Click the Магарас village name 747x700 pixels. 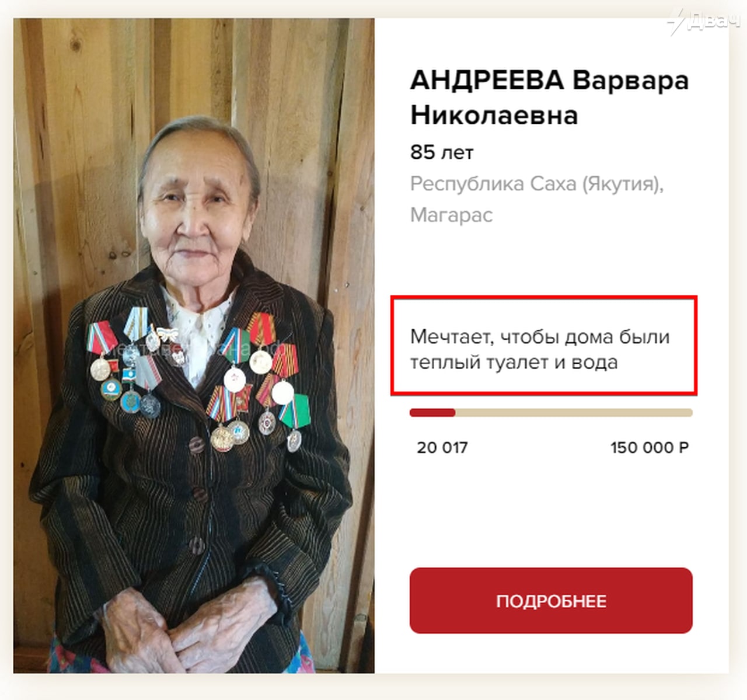(451, 215)
